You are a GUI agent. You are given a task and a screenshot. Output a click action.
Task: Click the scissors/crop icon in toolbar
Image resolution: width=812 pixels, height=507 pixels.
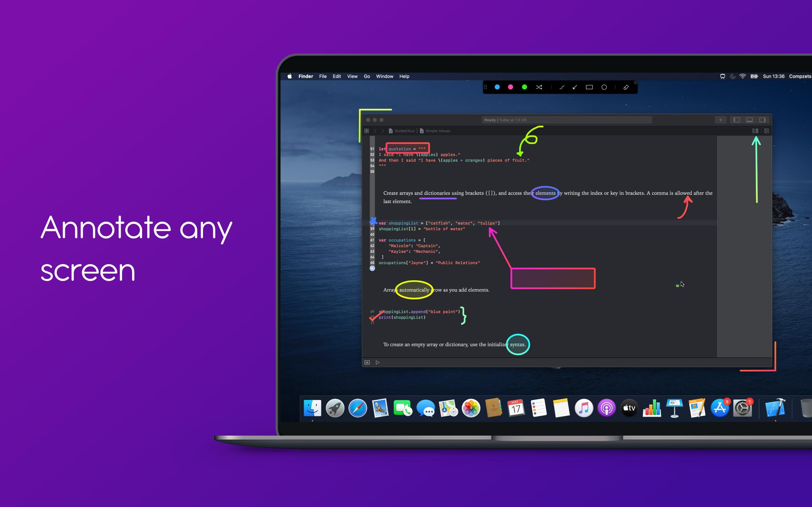pos(539,87)
